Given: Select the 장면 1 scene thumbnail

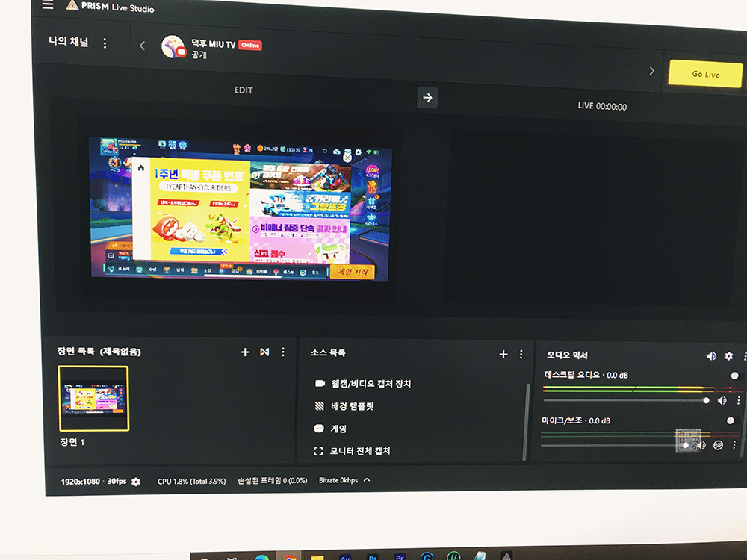Looking at the screenshot, I should (x=93, y=398).
